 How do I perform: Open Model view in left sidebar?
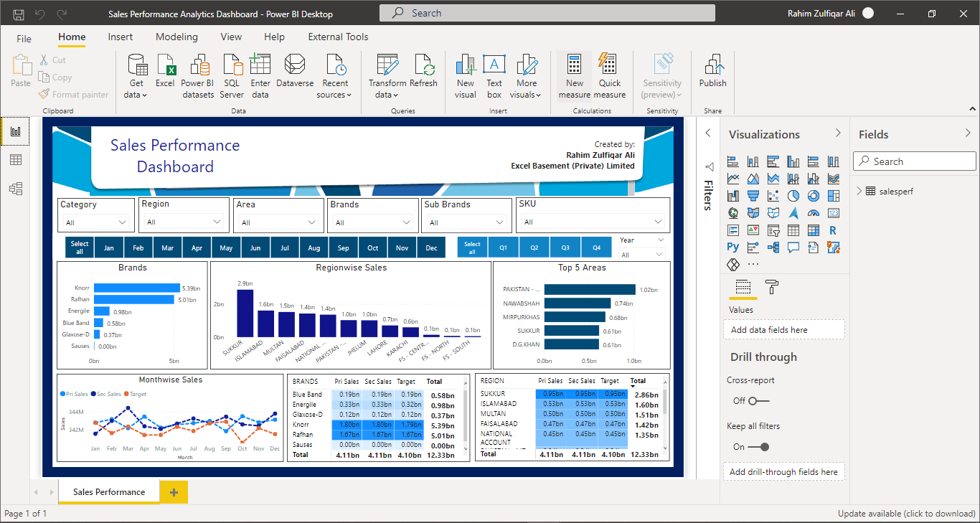(x=16, y=189)
